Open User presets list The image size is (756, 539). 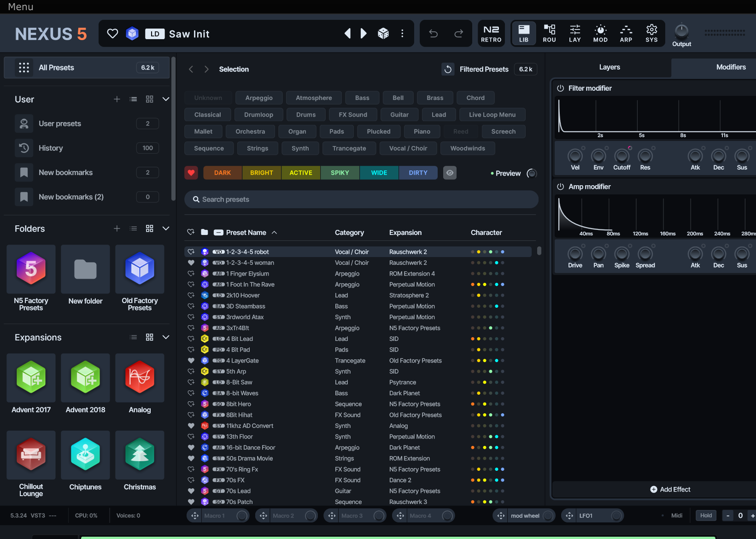click(x=87, y=123)
